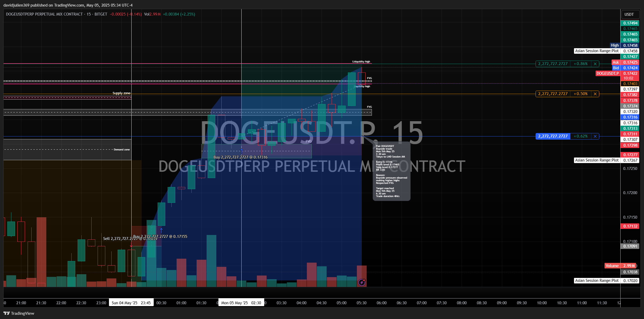644x319 pixels.
Task: Click the red 0.17132 price label
Action: (630, 226)
